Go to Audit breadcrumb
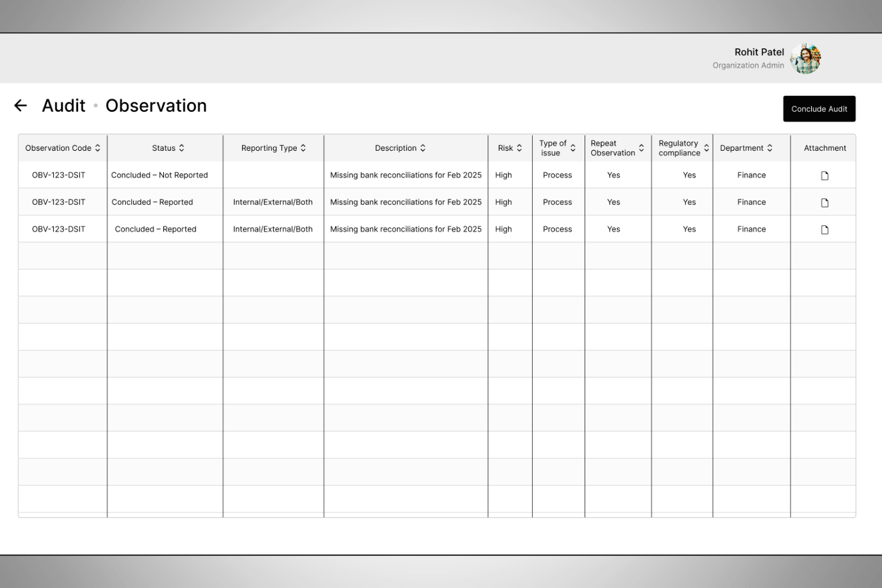 coord(64,105)
